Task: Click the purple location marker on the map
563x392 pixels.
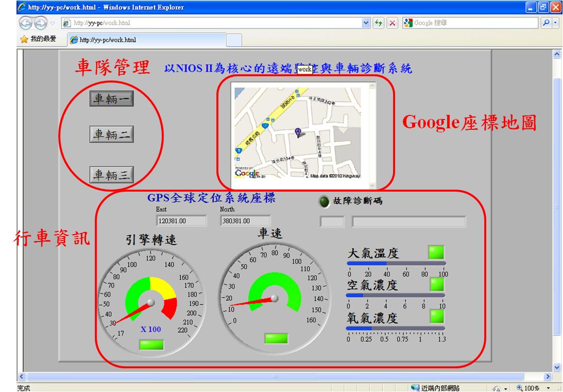Action: click(x=298, y=132)
